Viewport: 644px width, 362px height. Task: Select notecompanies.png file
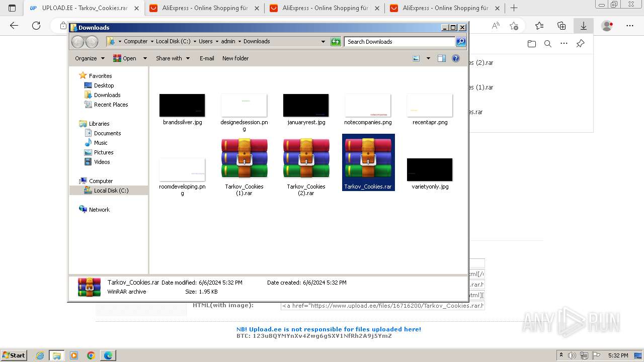coord(368,109)
